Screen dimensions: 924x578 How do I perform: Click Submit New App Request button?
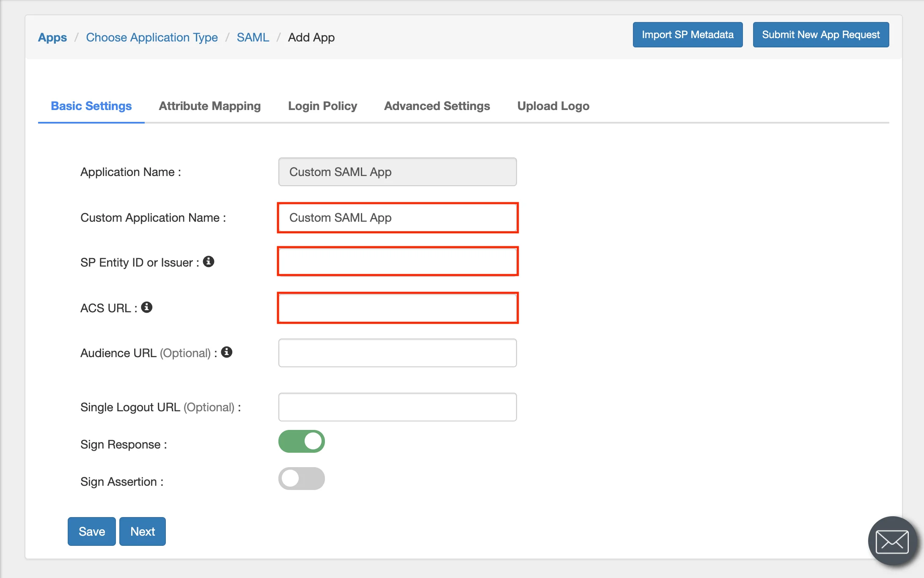821,35
